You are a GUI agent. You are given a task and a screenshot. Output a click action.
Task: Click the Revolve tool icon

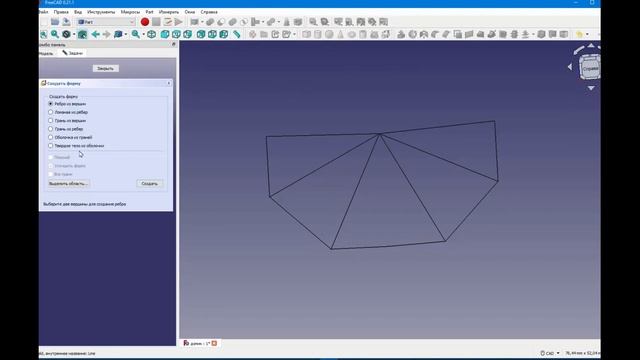click(413, 34)
